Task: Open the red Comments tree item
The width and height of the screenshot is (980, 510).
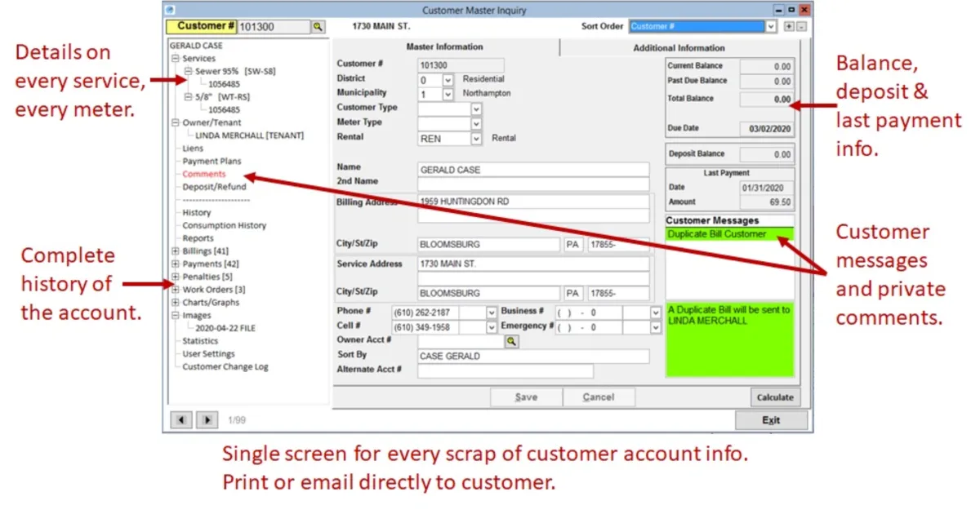Action: coord(204,174)
